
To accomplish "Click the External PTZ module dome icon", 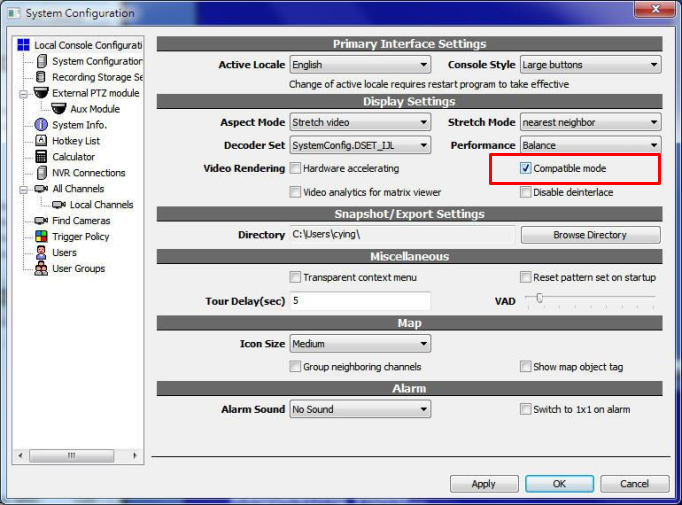I will tap(41, 93).
